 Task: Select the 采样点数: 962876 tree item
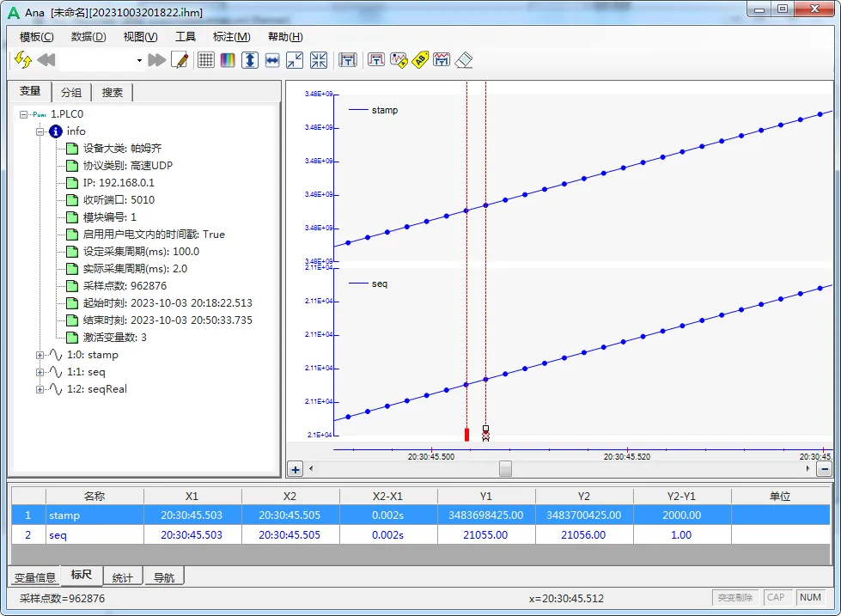pos(125,286)
